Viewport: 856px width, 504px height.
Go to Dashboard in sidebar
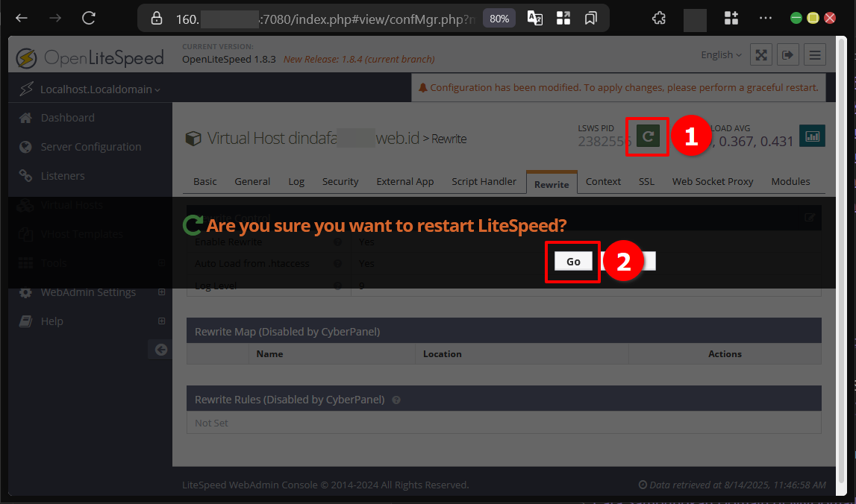pos(67,118)
